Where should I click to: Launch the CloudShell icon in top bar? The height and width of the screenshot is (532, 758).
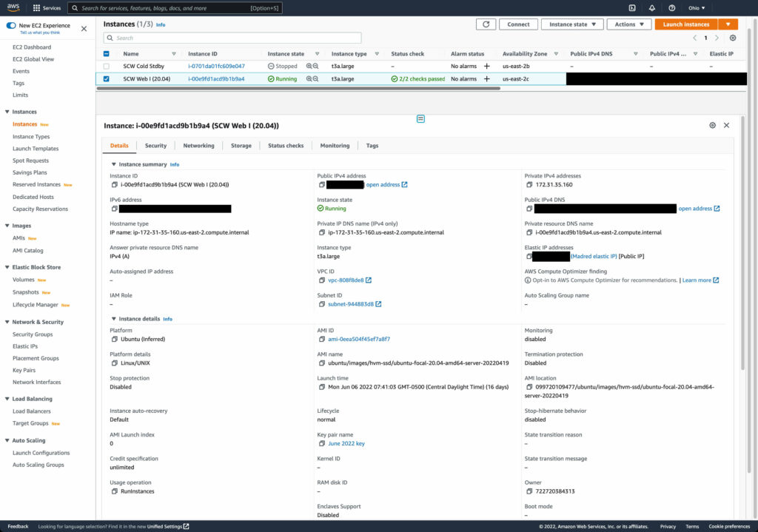click(x=632, y=7)
